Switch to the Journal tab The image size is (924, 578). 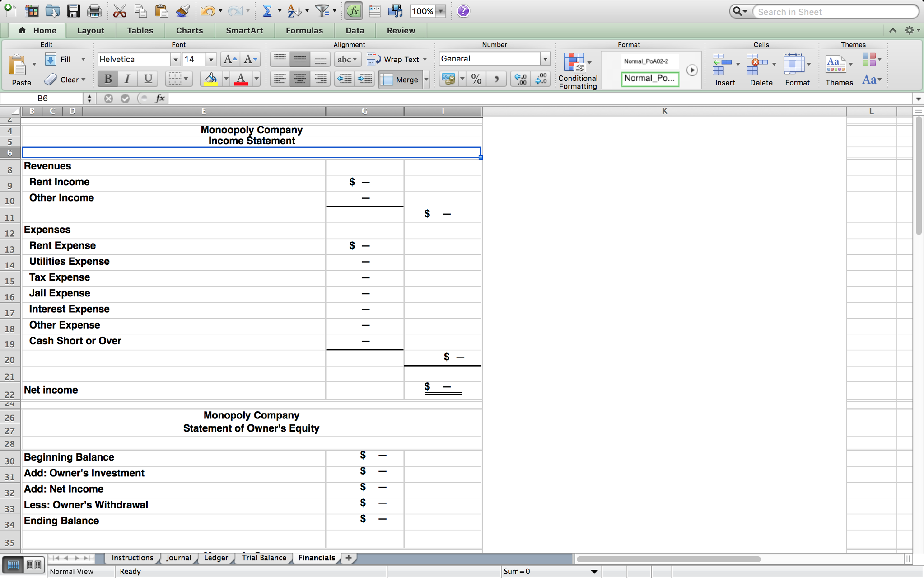(178, 557)
